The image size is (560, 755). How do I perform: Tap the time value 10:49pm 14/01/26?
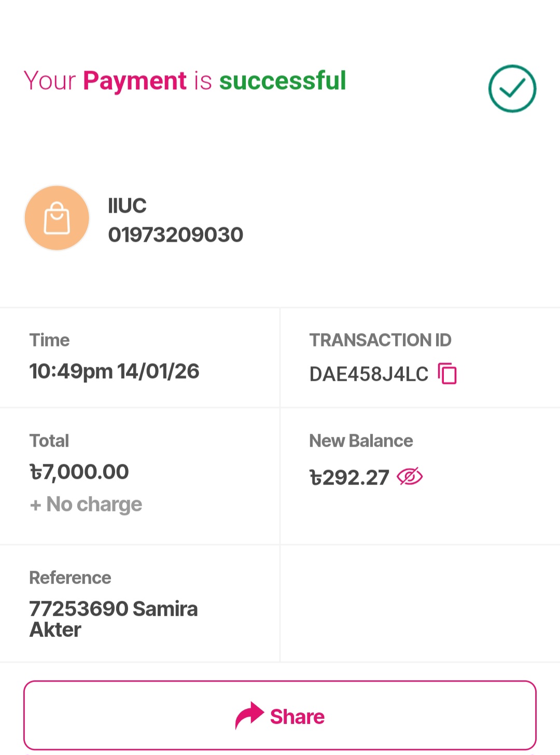(114, 371)
